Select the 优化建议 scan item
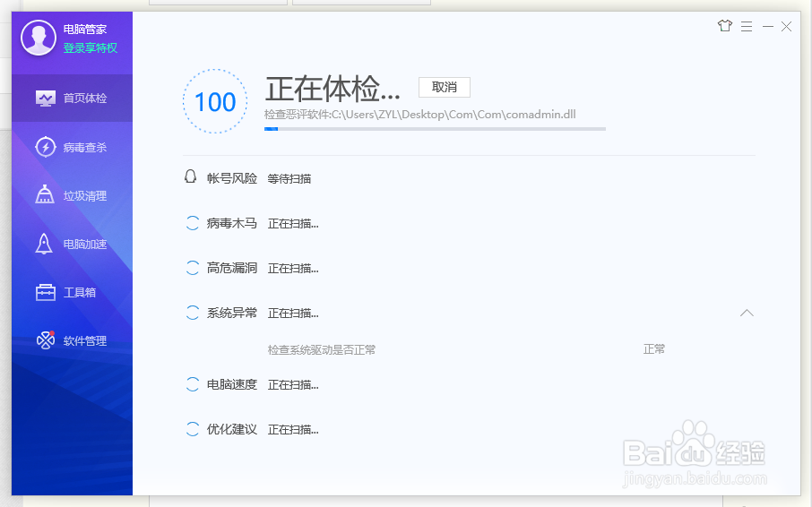This screenshot has height=507, width=812. tap(232, 429)
